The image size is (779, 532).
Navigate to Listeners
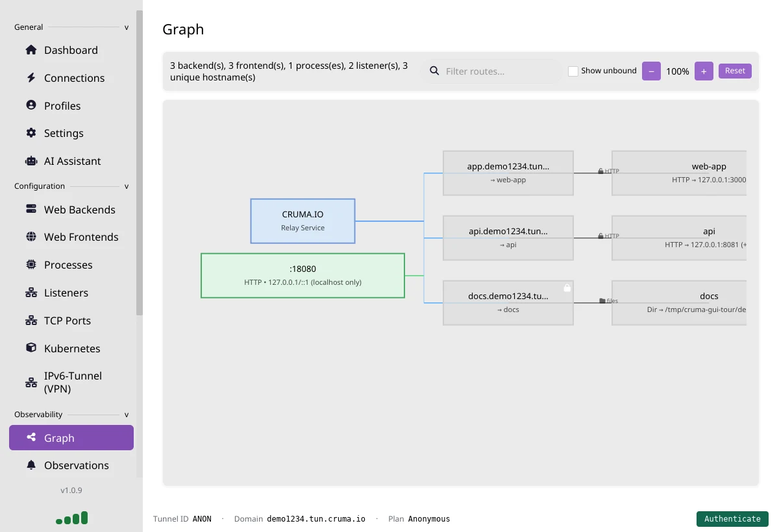coord(71,293)
